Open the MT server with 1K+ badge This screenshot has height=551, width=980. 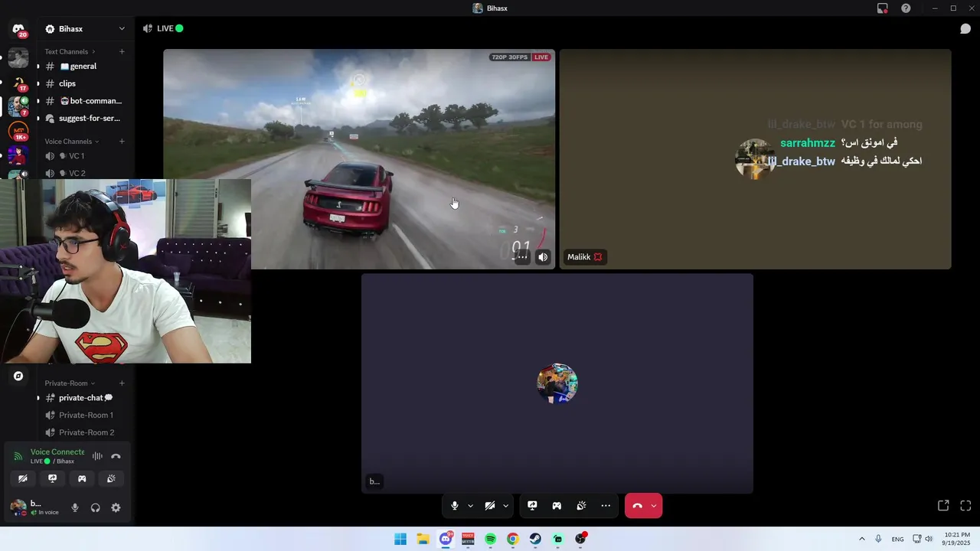coord(18,131)
